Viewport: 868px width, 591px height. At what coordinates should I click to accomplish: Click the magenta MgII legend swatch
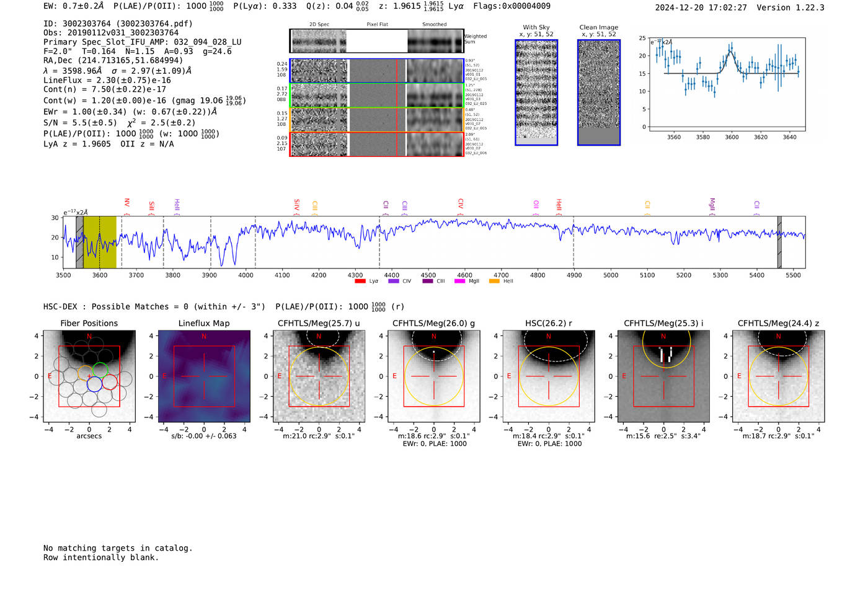pyautogui.click(x=460, y=281)
